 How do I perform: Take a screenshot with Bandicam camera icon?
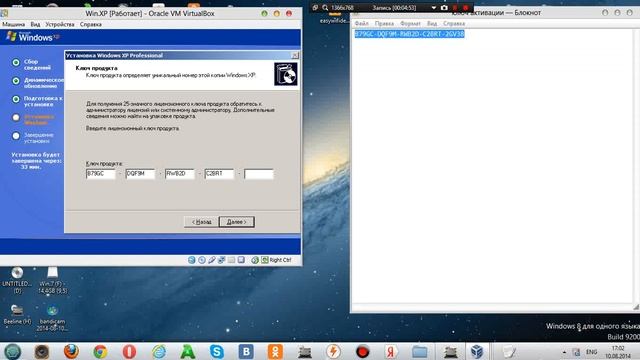pyautogui.click(x=444, y=7)
